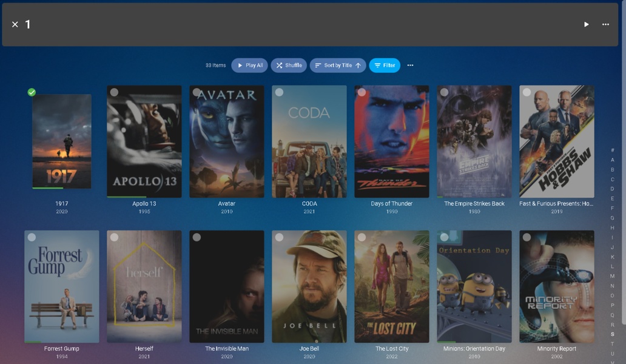Open the Sort by Title dropdown
626x364 pixels.
point(338,66)
